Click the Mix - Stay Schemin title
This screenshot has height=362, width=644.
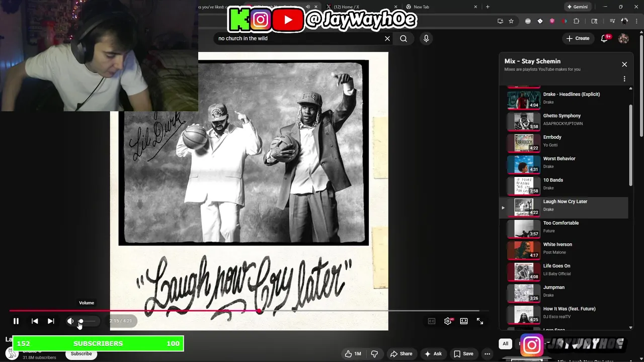point(532,61)
